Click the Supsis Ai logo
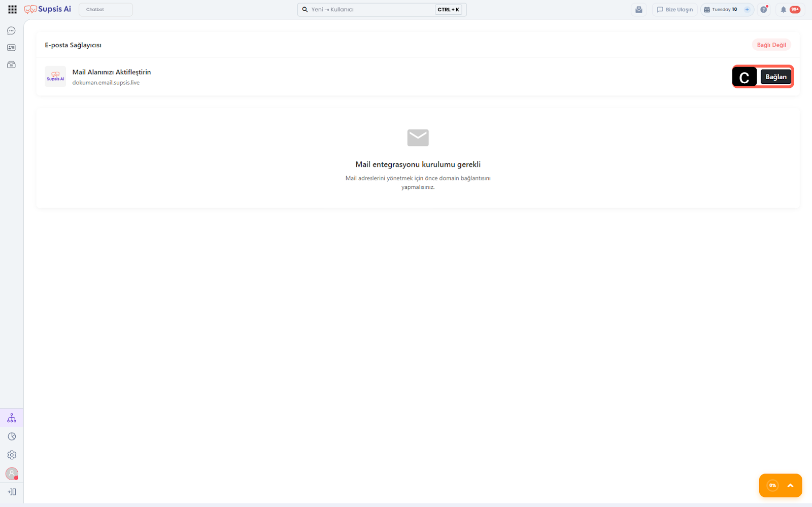The image size is (812, 507). pyautogui.click(x=48, y=9)
